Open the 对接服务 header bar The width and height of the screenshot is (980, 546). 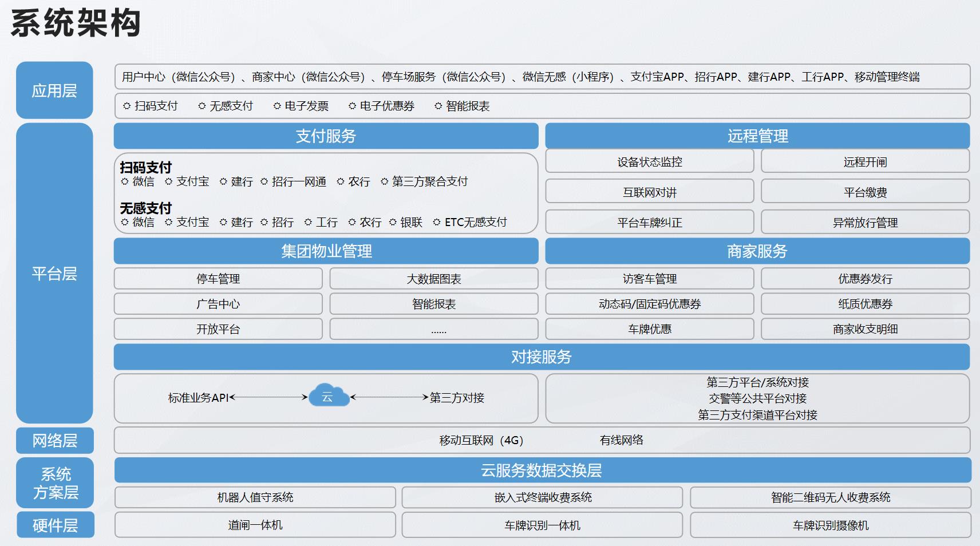coord(542,357)
